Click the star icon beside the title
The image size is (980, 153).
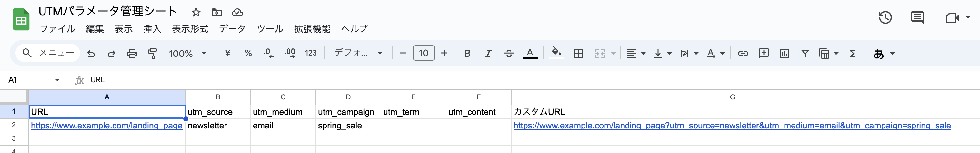pyautogui.click(x=196, y=13)
